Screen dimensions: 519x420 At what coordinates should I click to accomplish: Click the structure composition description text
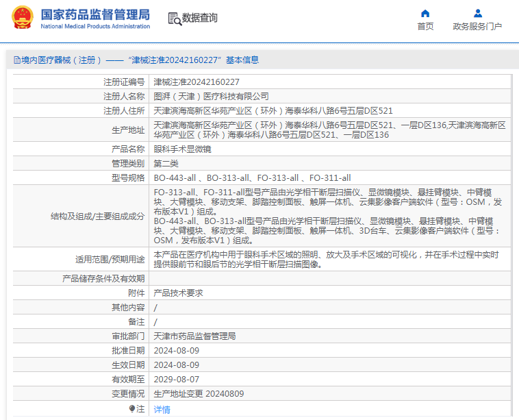pyautogui.click(x=328, y=216)
